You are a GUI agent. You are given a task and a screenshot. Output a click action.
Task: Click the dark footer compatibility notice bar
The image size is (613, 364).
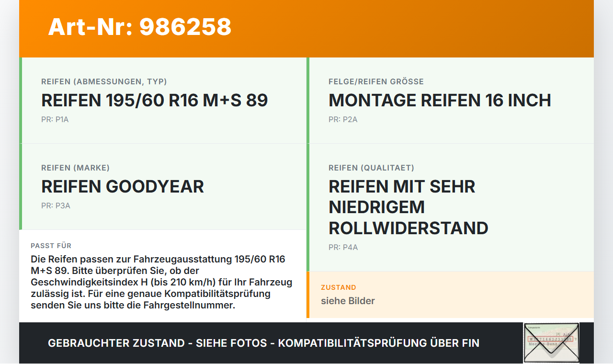[263, 343]
